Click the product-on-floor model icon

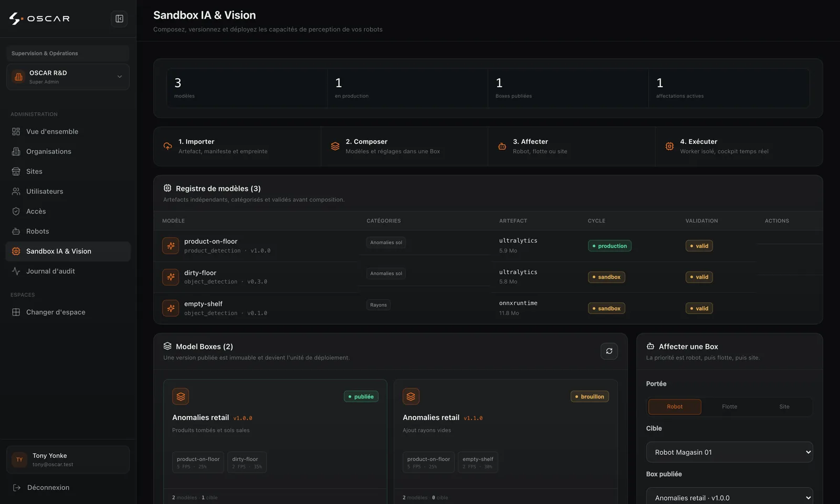point(171,246)
